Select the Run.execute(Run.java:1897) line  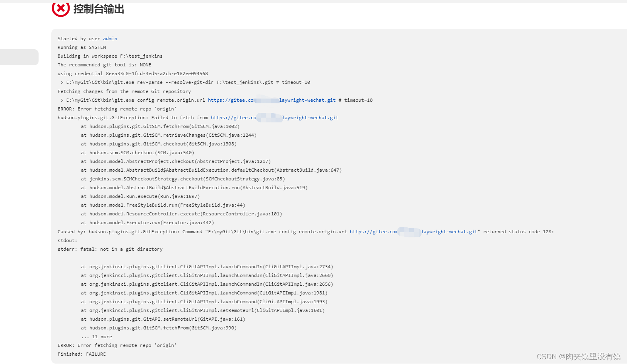(140, 196)
